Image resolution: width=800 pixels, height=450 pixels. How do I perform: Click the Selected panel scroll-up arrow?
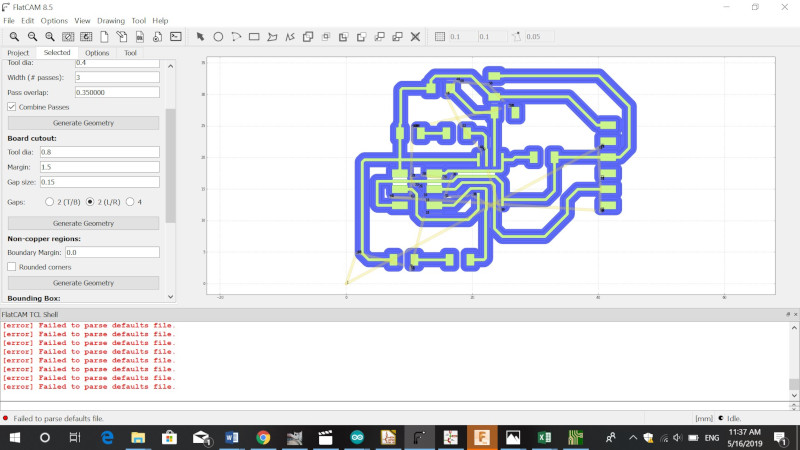click(x=170, y=66)
